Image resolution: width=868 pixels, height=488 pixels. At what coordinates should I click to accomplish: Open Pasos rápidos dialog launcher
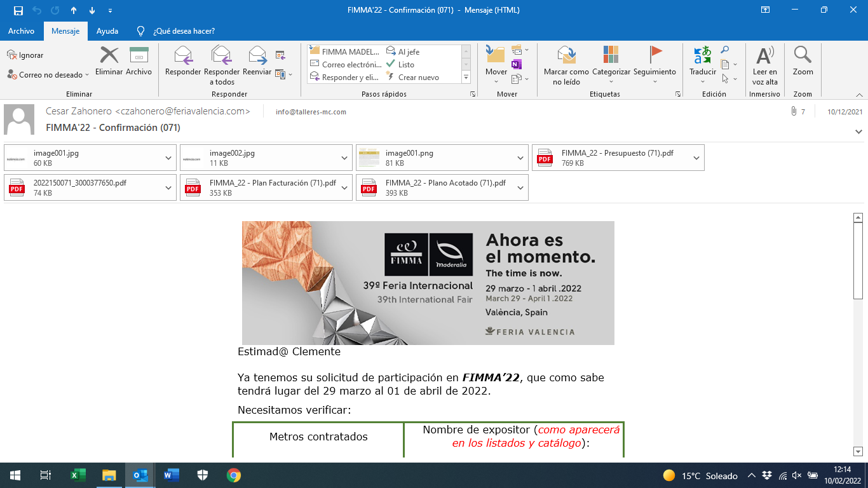pos(472,94)
